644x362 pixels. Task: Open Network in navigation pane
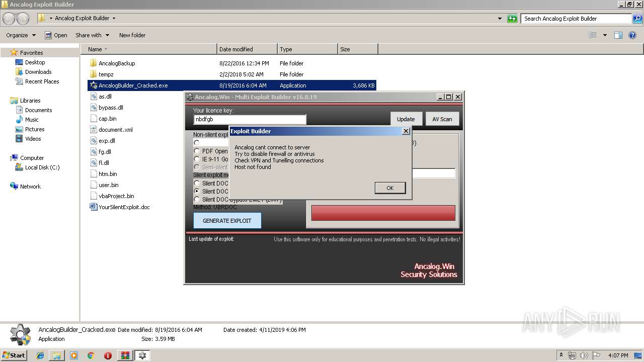pyautogui.click(x=30, y=187)
